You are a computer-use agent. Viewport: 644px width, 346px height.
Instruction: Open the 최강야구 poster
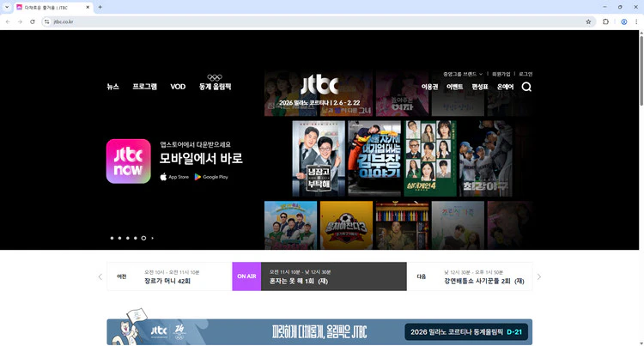coord(486,158)
